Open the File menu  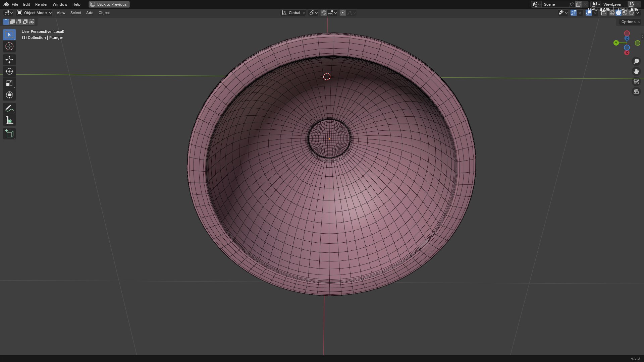pyautogui.click(x=15, y=4)
